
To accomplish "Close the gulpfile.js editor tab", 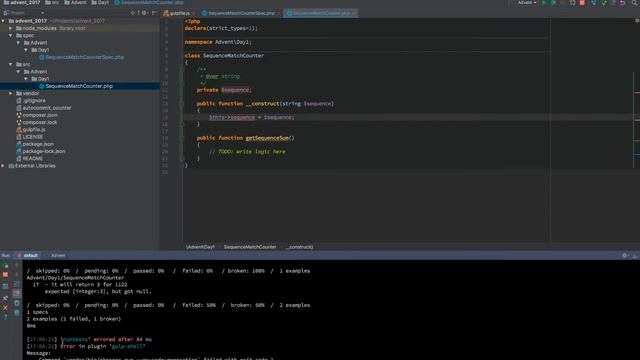I will pyautogui.click(x=193, y=13).
